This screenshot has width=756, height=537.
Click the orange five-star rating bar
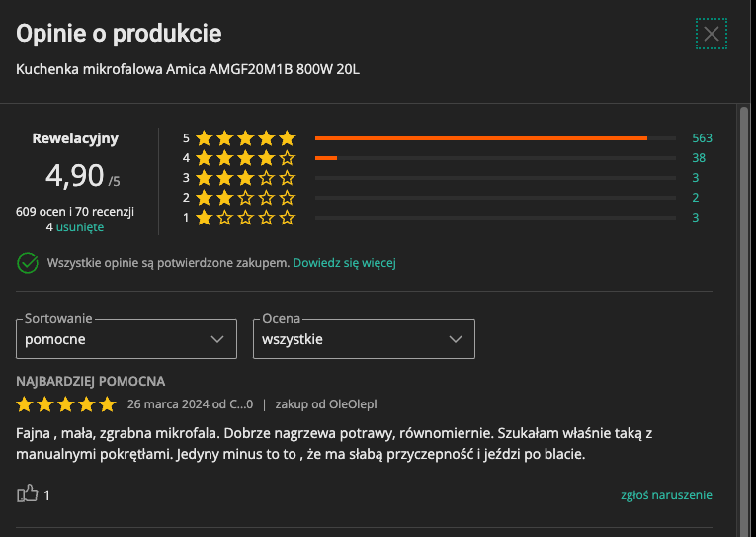pyautogui.click(x=481, y=138)
